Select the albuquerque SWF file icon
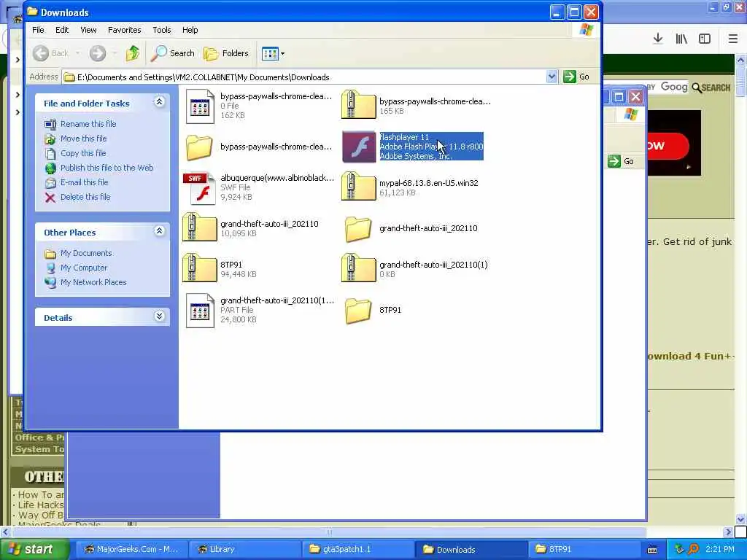The width and height of the screenshot is (747, 560). (x=200, y=188)
